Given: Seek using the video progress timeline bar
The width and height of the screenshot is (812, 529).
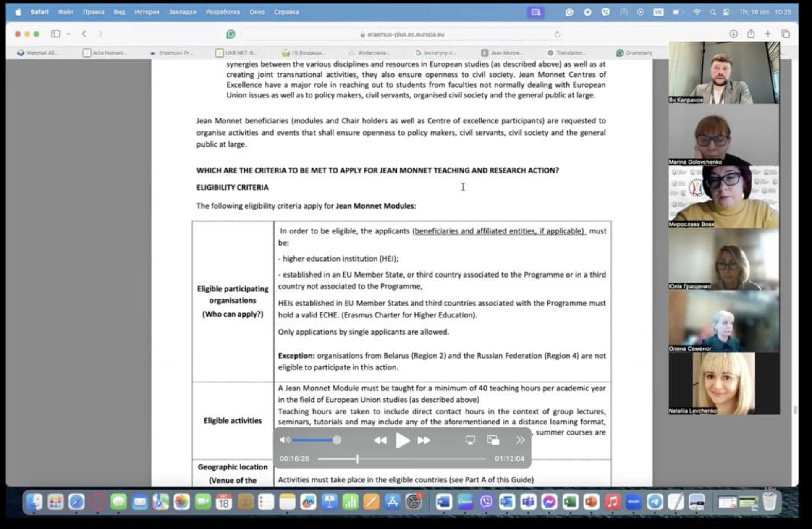Looking at the screenshot, I should coord(402,459).
